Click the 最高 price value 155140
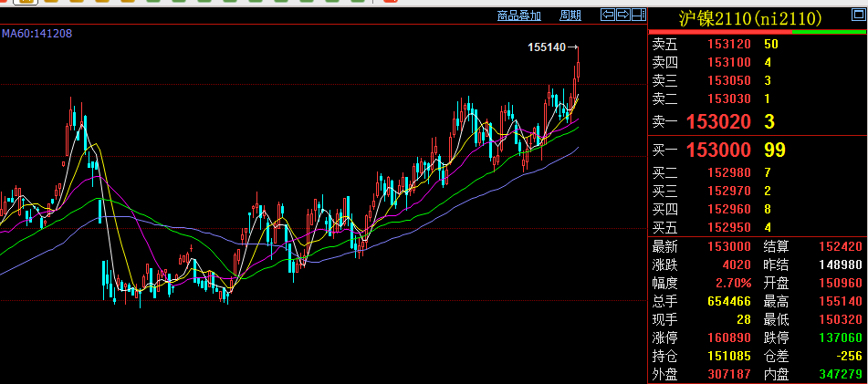Screen dimensions: 868x384 [x=841, y=301]
